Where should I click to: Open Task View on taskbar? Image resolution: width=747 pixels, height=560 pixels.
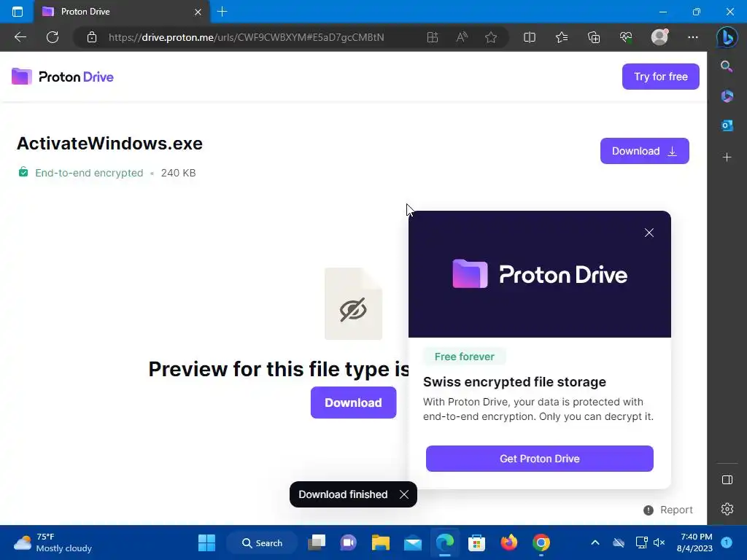tap(317, 542)
